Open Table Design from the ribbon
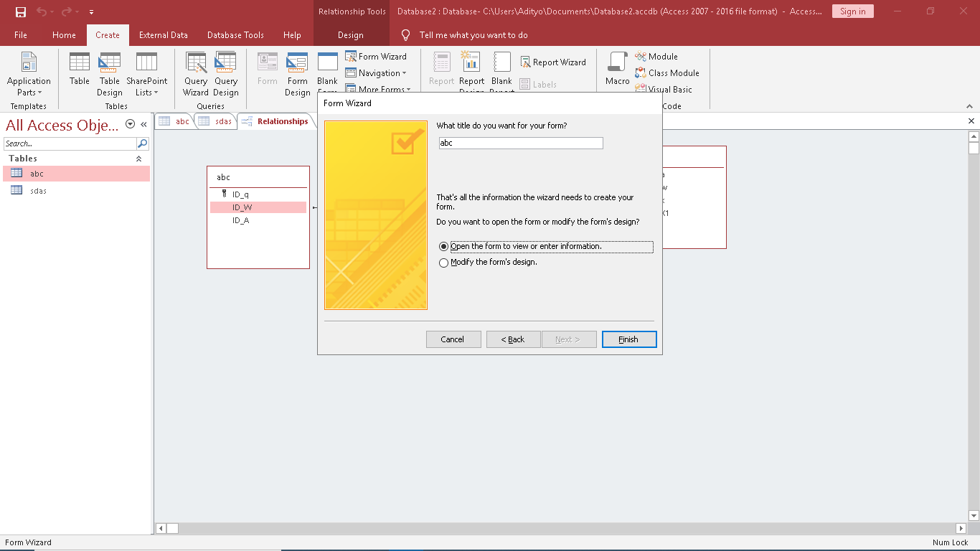 (110, 74)
